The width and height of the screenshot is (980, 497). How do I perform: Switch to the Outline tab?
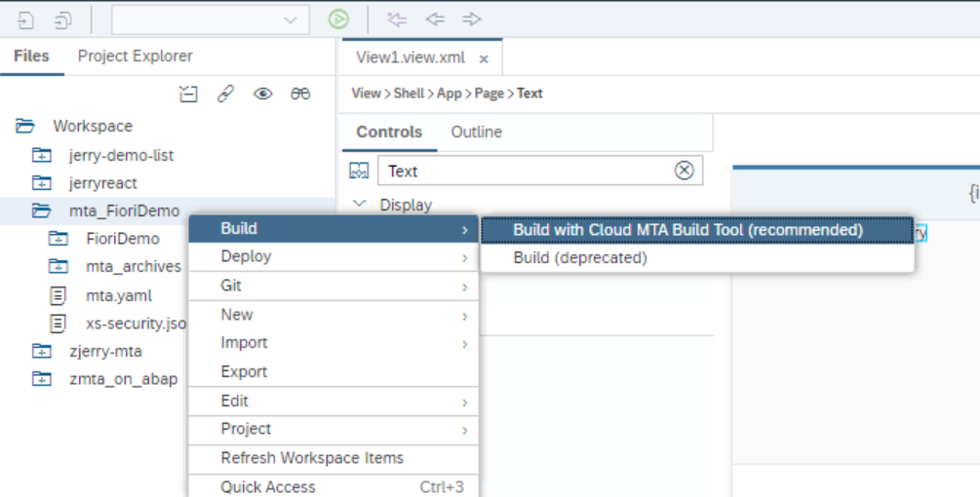(476, 132)
